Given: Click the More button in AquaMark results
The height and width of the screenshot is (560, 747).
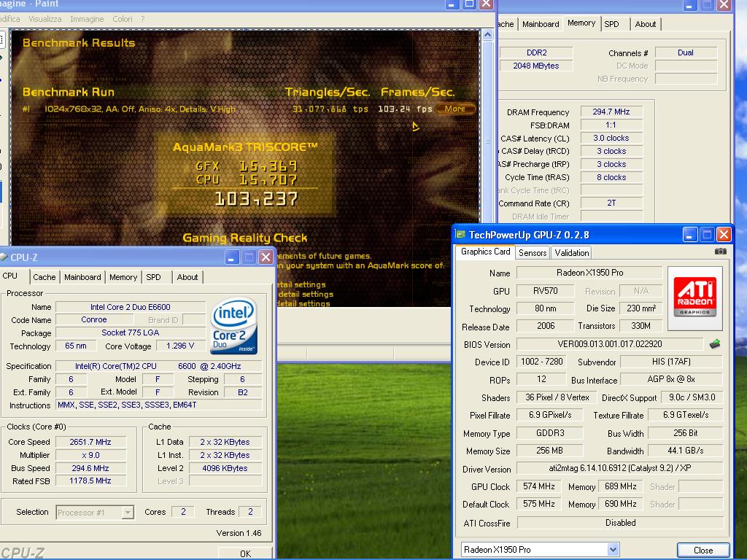Looking at the screenshot, I should click(455, 109).
